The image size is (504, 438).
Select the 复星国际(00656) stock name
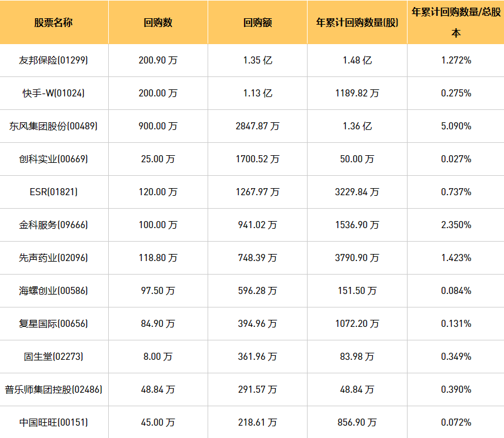click(54, 324)
